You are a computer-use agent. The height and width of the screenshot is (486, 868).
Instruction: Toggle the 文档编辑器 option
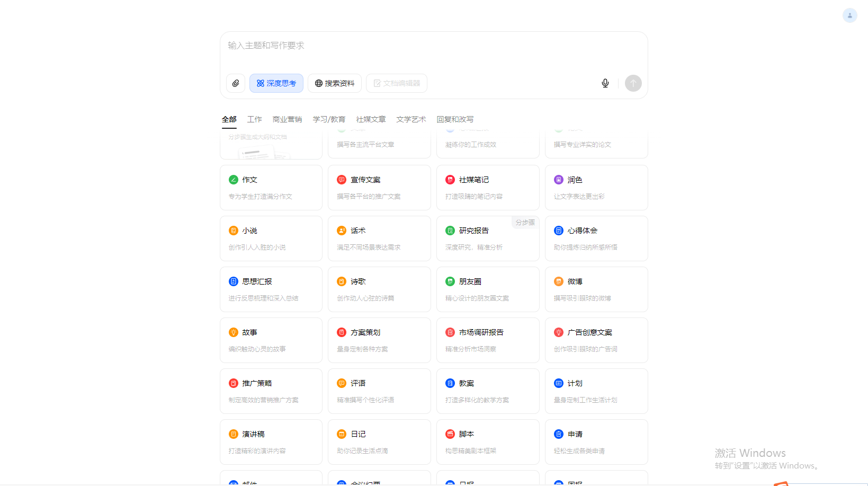[x=397, y=83]
